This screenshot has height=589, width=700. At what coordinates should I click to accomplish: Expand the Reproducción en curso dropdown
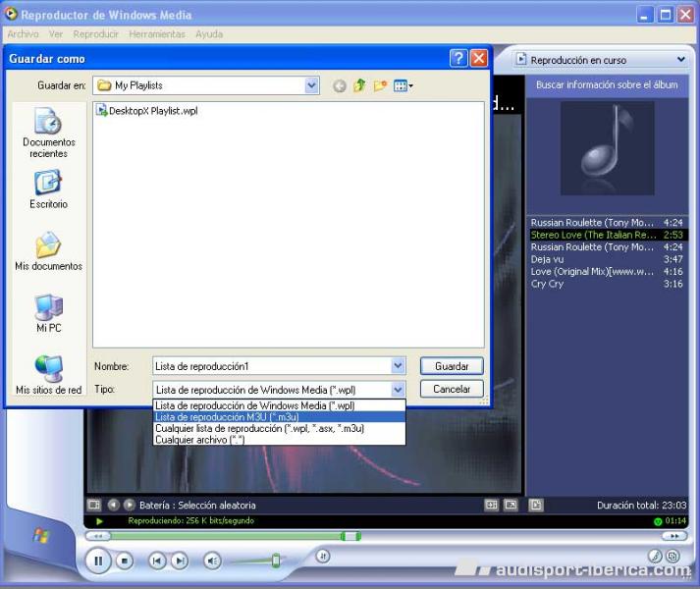(681, 60)
